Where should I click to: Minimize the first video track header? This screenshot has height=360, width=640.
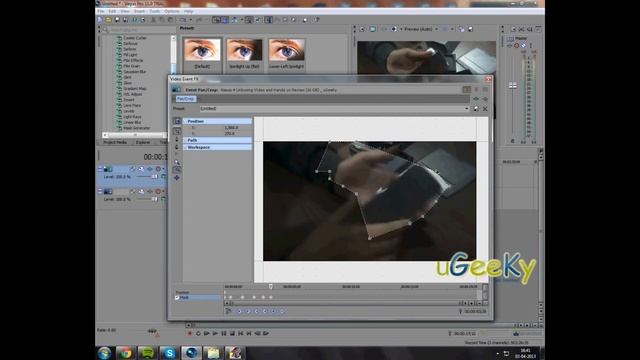click(x=100, y=169)
